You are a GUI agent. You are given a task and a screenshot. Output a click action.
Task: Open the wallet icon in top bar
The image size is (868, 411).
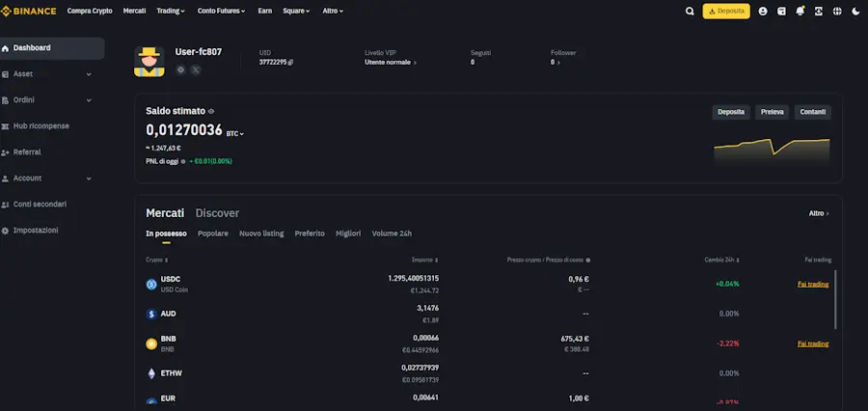pos(781,12)
